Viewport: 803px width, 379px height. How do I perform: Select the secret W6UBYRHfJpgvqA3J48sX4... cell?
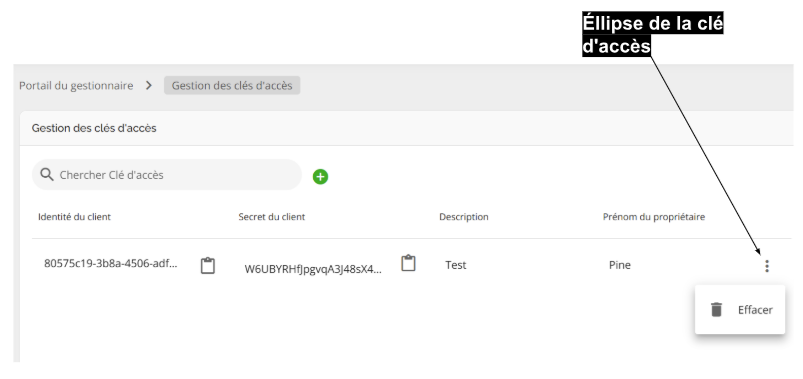pyautogui.click(x=313, y=269)
